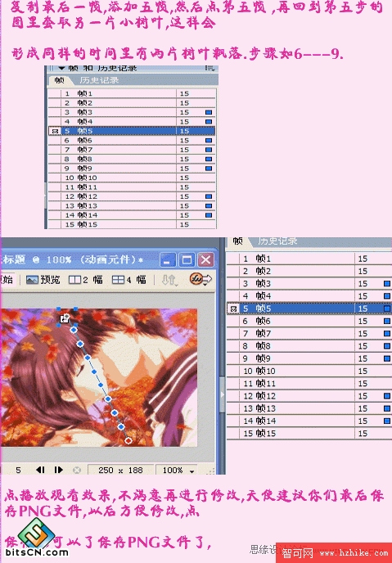Image resolution: width=392 pixels, height=563 pixels.
Task: Click the 250 x 188 canvas size field
Action: (120, 470)
